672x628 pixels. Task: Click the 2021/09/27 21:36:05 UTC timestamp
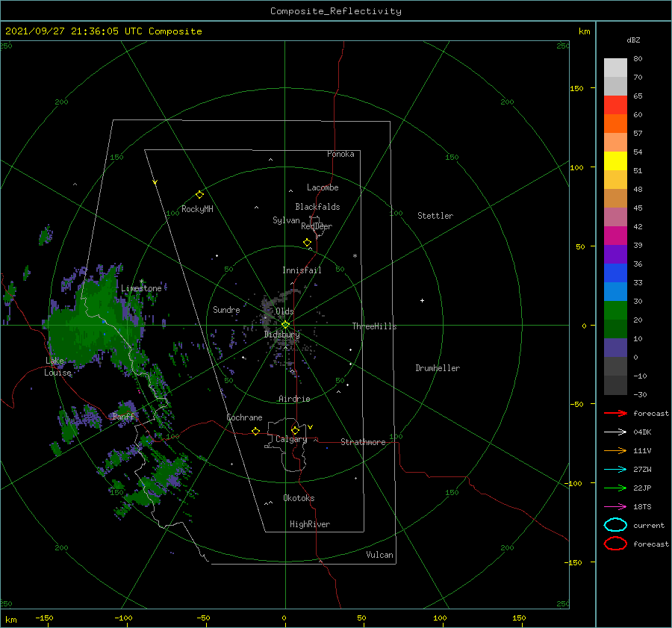click(x=103, y=31)
